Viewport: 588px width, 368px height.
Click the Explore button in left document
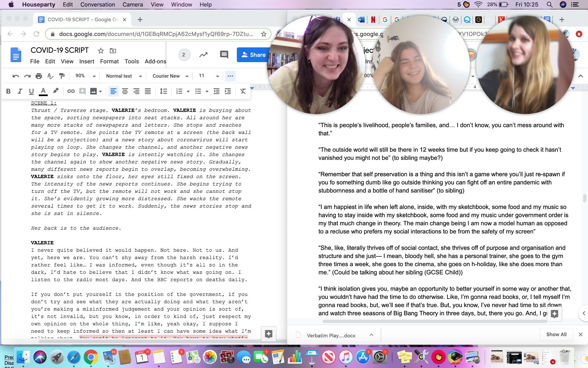pyautogui.click(x=268, y=334)
